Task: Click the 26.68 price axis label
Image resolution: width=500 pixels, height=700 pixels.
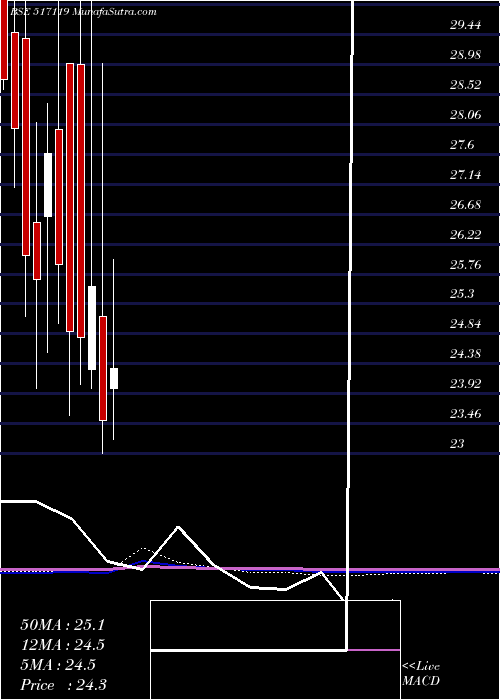Action: point(465,205)
